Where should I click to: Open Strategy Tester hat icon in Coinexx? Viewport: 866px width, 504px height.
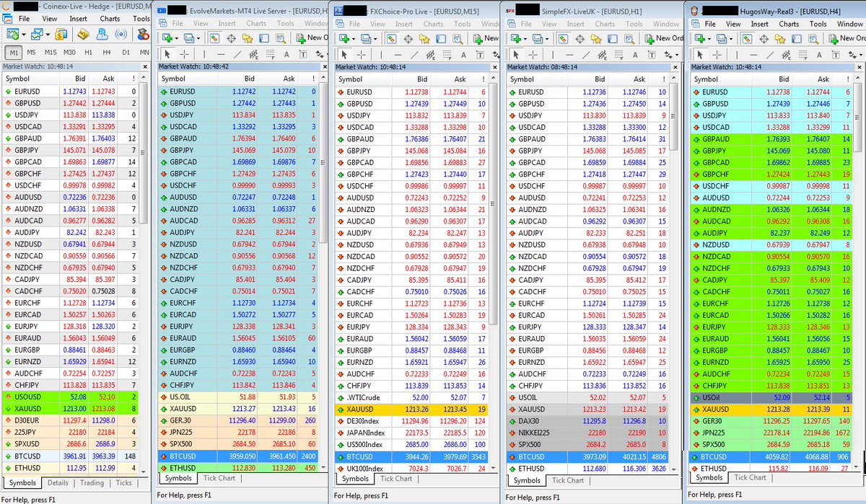pos(142,34)
